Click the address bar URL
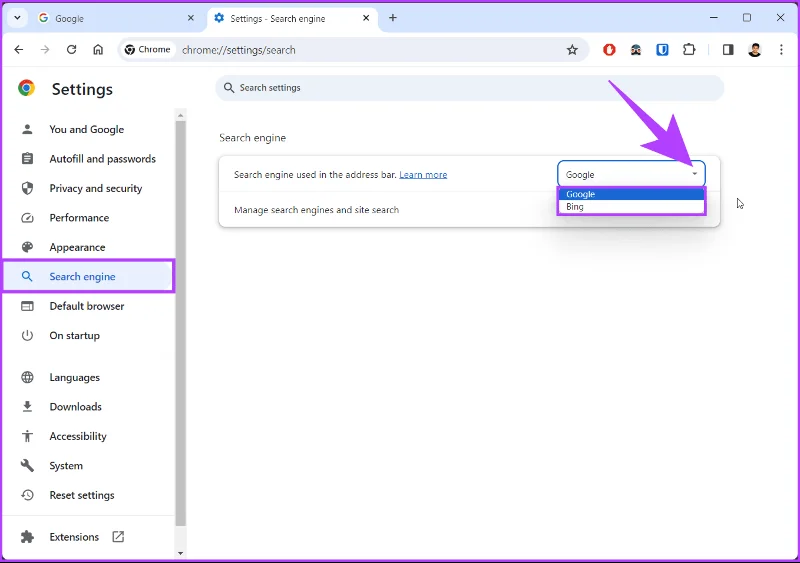 click(x=239, y=50)
